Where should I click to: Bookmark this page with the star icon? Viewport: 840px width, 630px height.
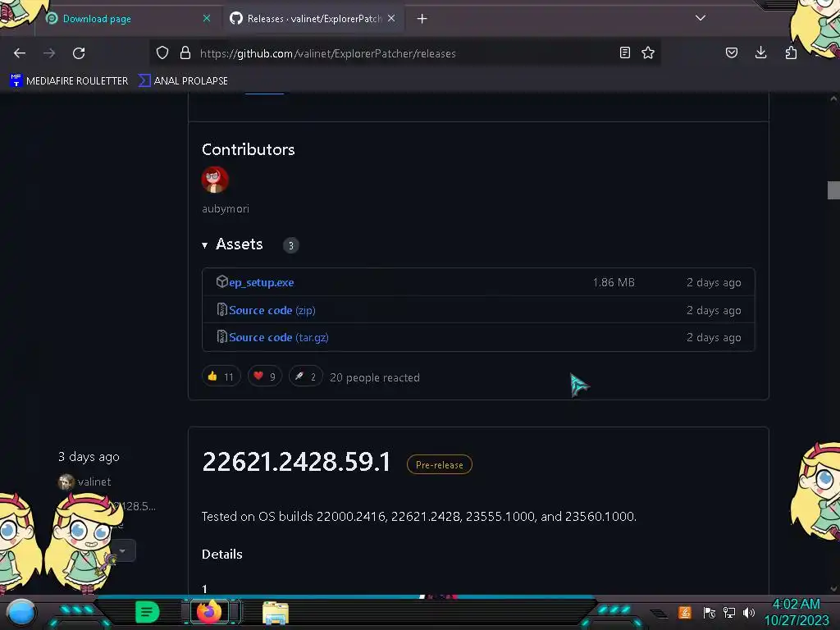point(648,52)
